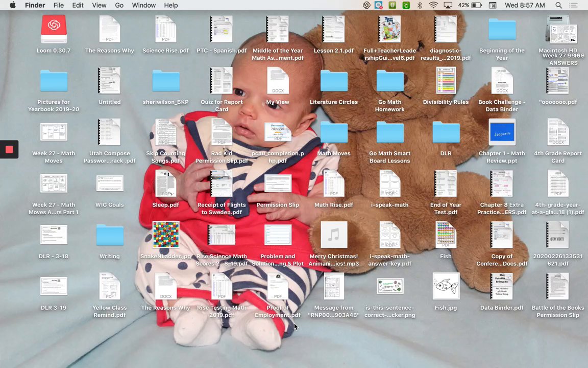Image resolution: width=588 pixels, height=368 pixels.
Task: Open the Window menu
Action: click(x=143, y=5)
